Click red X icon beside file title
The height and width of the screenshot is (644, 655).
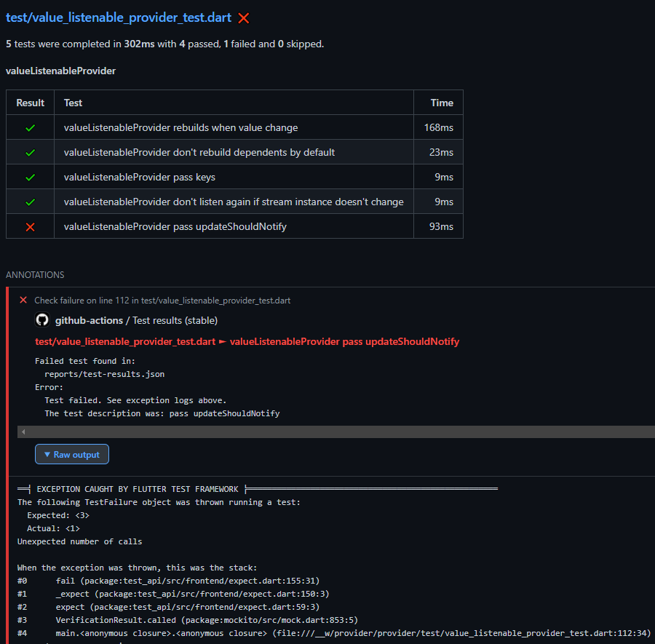pyautogui.click(x=244, y=18)
